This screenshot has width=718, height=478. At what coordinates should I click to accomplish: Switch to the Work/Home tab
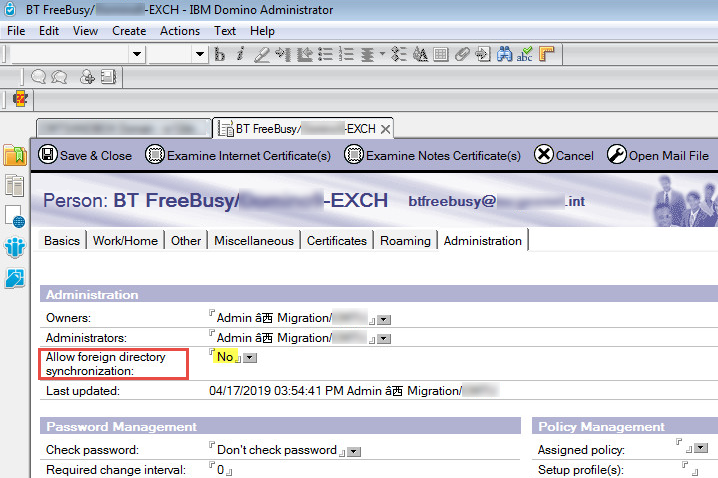[x=125, y=240]
